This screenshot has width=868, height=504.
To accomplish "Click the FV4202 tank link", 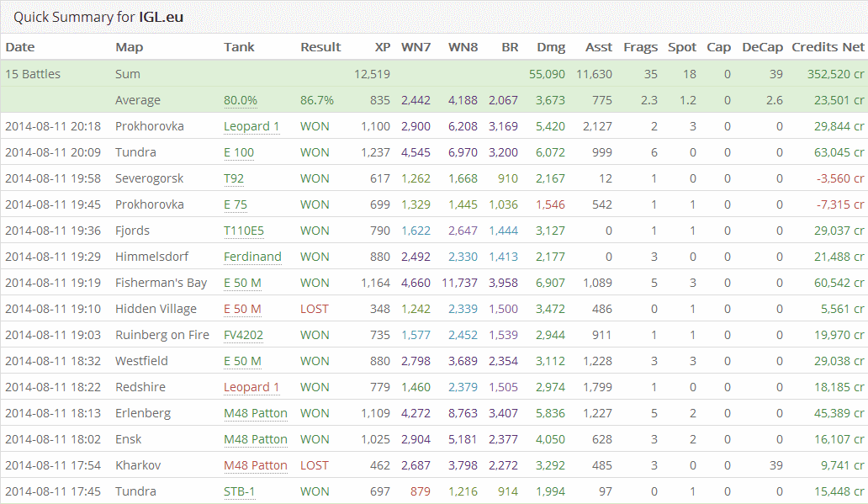I will [244, 335].
